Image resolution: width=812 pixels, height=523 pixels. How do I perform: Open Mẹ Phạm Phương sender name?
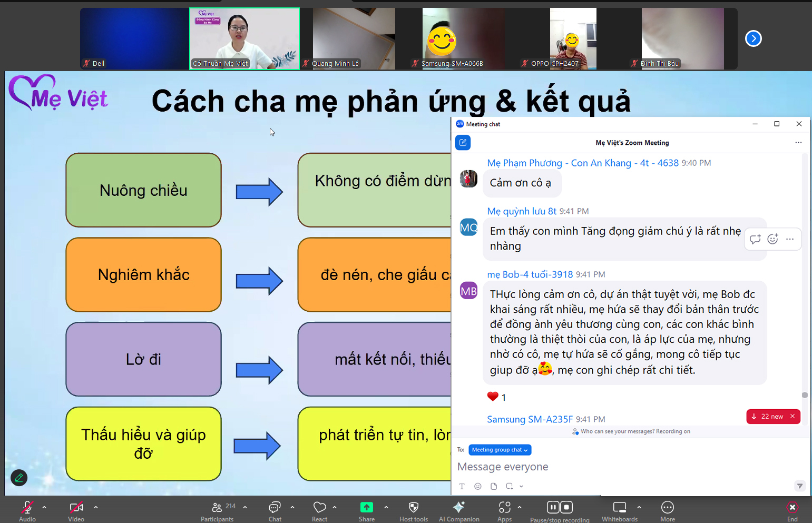(x=583, y=163)
